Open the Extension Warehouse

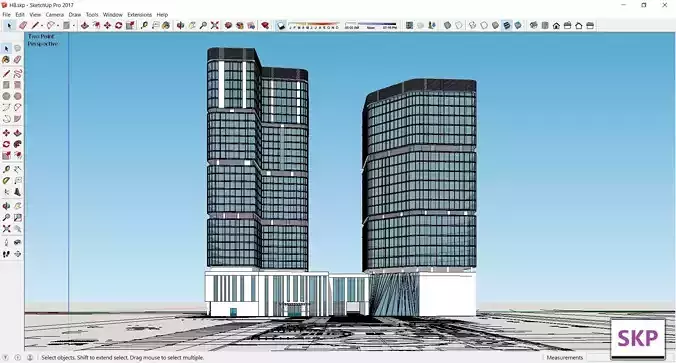[x=240, y=25]
